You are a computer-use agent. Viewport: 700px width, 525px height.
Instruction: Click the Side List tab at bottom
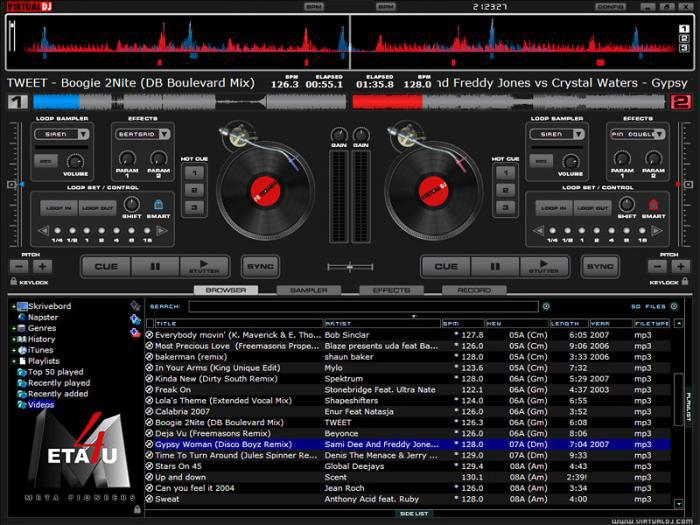pos(414,514)
